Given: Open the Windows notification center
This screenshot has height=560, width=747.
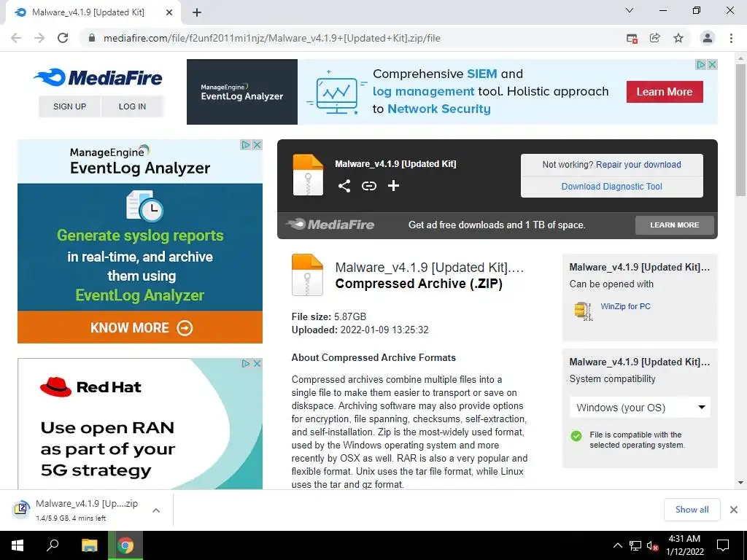Looking at the screenshot, I should 723,545.
